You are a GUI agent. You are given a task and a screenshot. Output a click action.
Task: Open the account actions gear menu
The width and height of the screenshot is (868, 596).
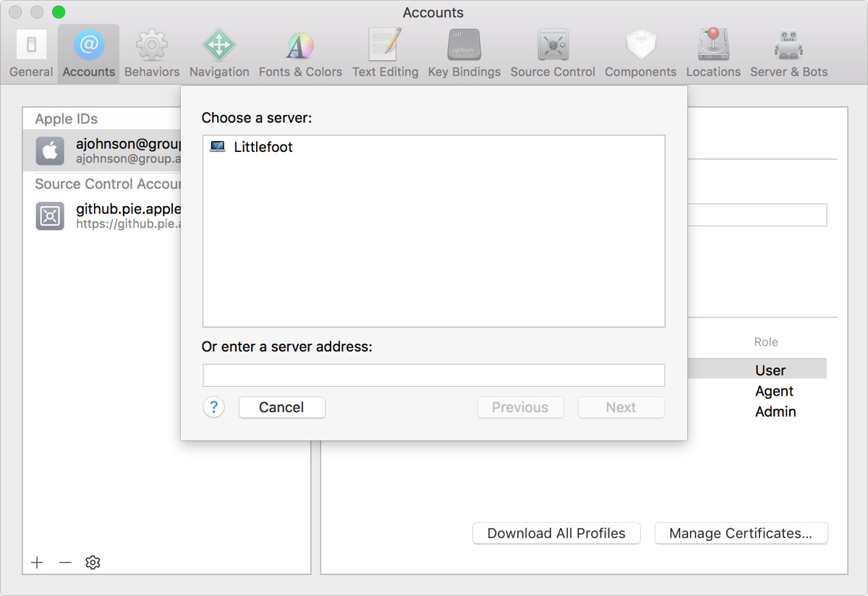[x=93, y=562]
